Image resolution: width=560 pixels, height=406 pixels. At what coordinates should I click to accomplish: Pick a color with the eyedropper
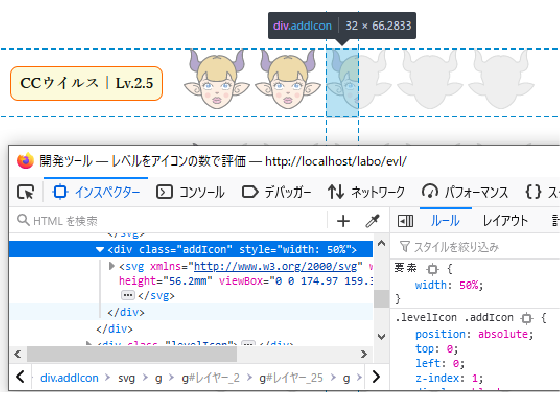[372, 221]
